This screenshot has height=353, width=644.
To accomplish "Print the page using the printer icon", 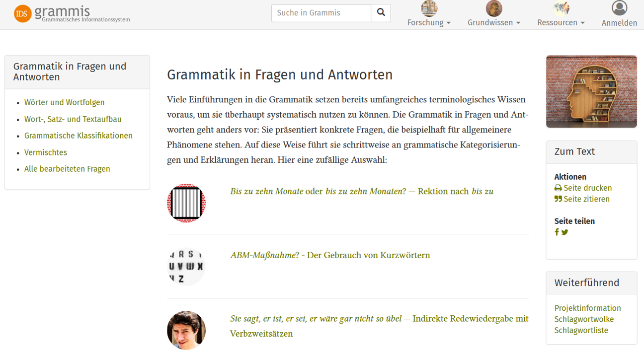I will (x=558, y=188).
